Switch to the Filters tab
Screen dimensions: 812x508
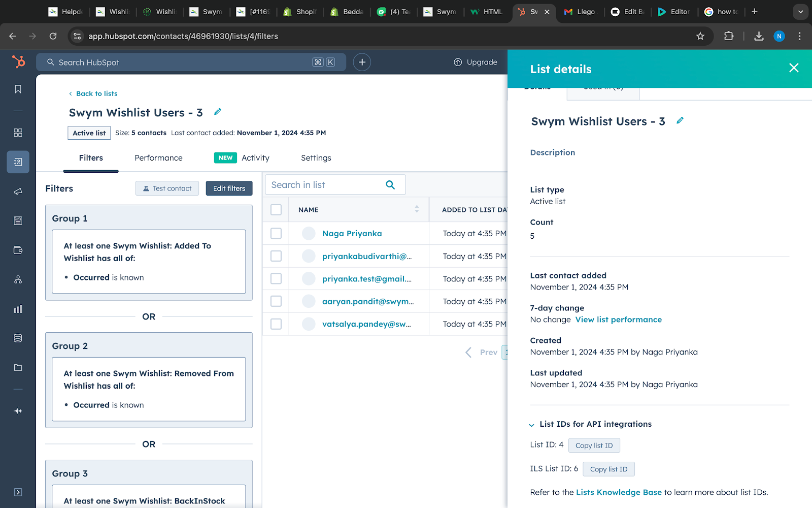click(91, 158)
